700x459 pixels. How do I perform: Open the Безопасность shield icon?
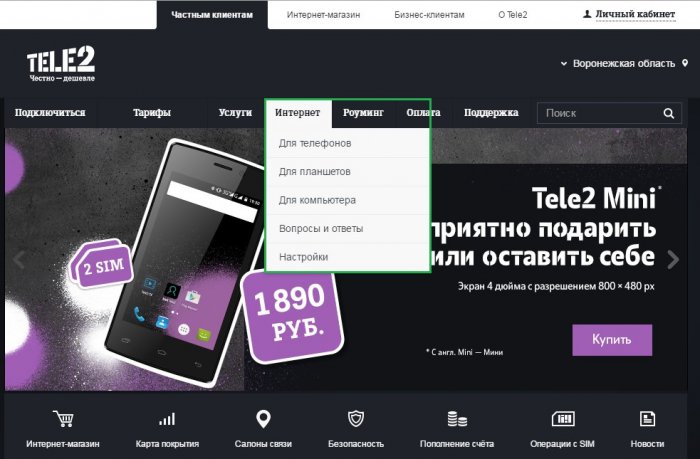[356, 419]
